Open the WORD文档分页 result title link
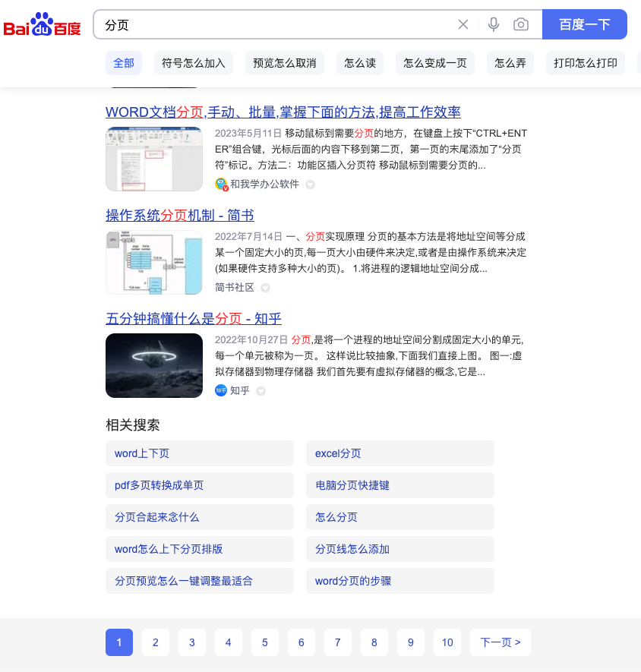 283,112
